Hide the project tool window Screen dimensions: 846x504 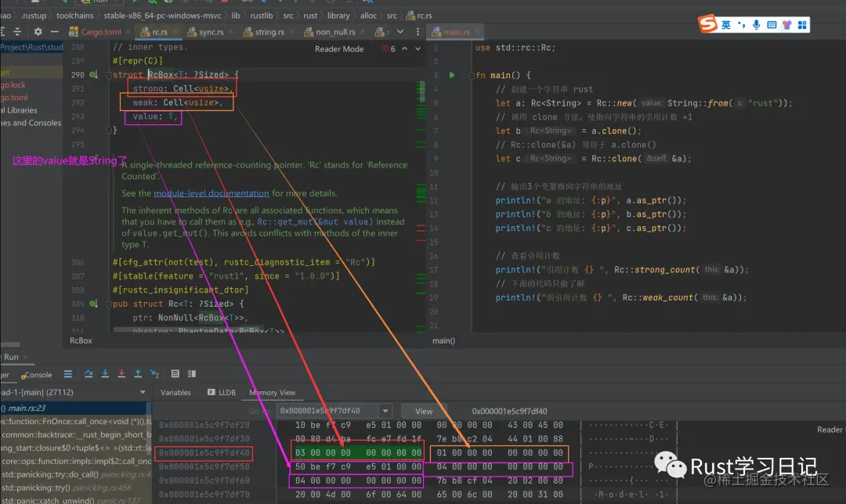pyautogui.click(x=55, y=32)
